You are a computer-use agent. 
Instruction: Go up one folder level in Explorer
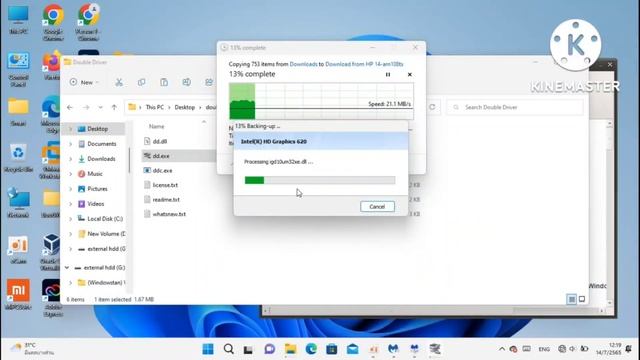point(114,107)
